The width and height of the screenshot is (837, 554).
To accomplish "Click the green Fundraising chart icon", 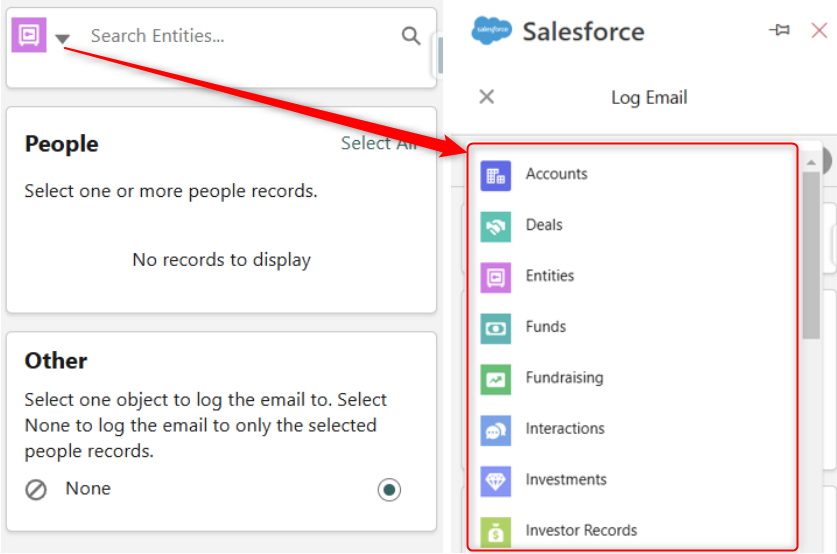I will [495, 379].
